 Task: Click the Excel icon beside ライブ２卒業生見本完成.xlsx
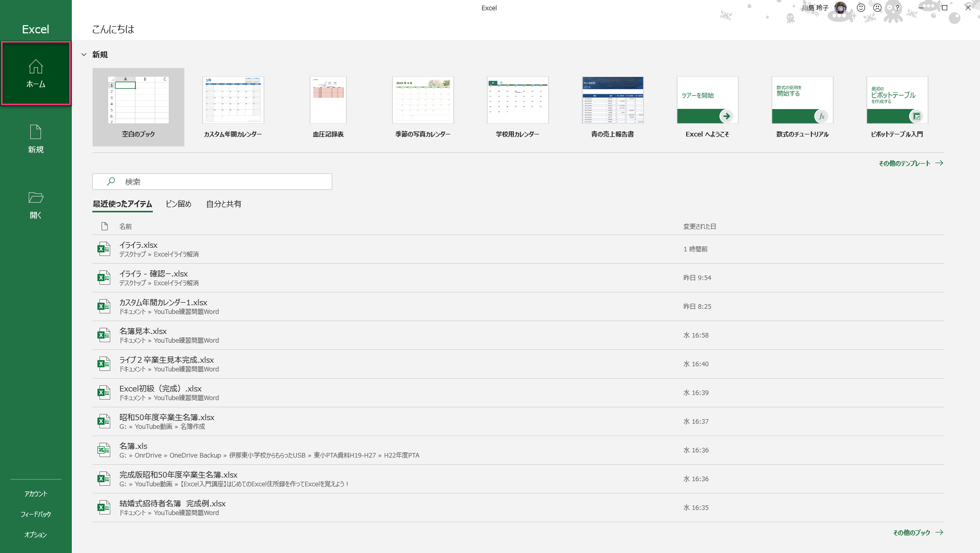tap(104, 364)
